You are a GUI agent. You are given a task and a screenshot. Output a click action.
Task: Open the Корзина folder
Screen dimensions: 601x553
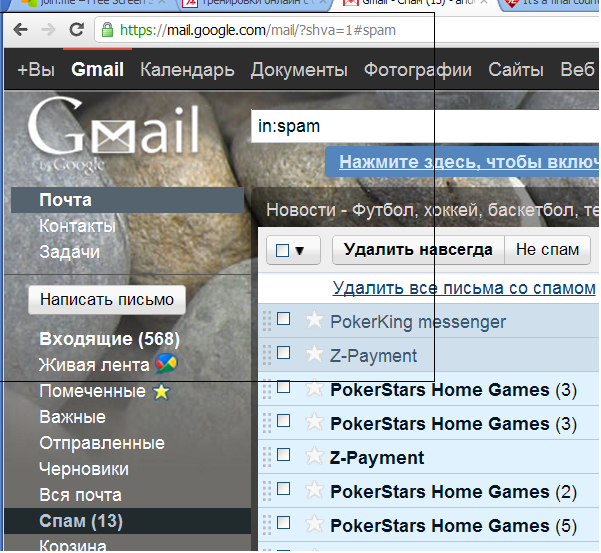pos(73,545)
